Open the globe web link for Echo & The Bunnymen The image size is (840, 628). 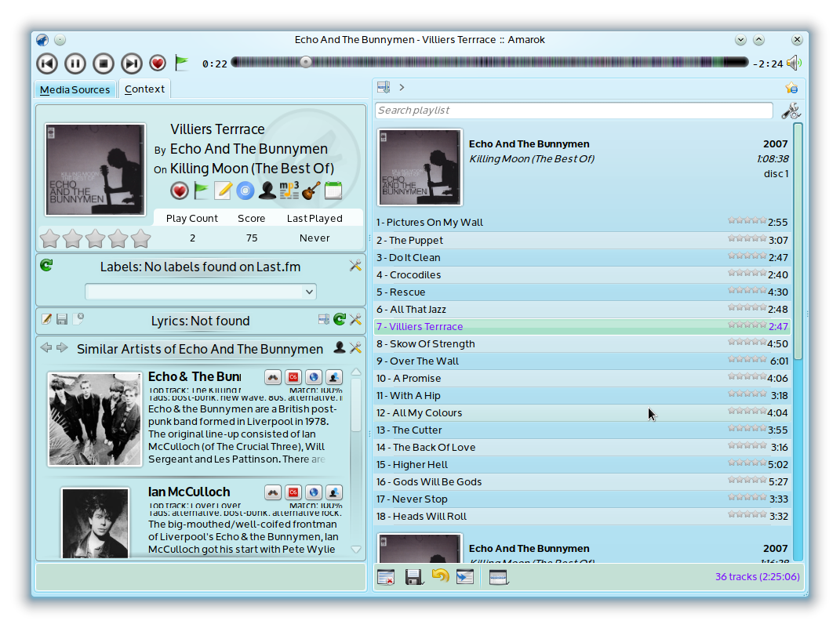314,377
